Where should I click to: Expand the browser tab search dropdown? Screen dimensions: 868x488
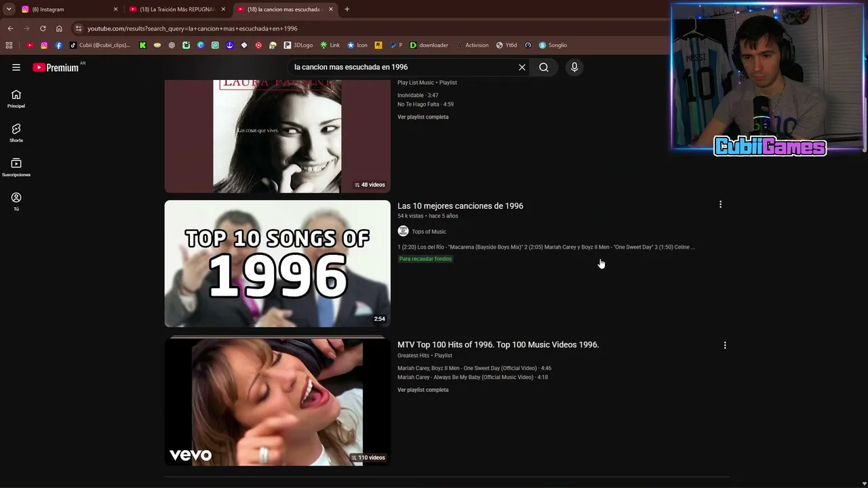click(9, 9)
